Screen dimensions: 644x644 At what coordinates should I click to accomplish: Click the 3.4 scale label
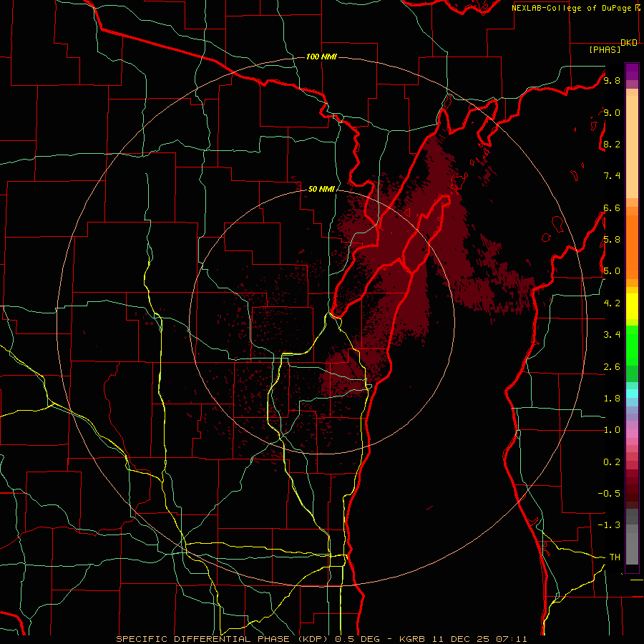pos(612,335)
